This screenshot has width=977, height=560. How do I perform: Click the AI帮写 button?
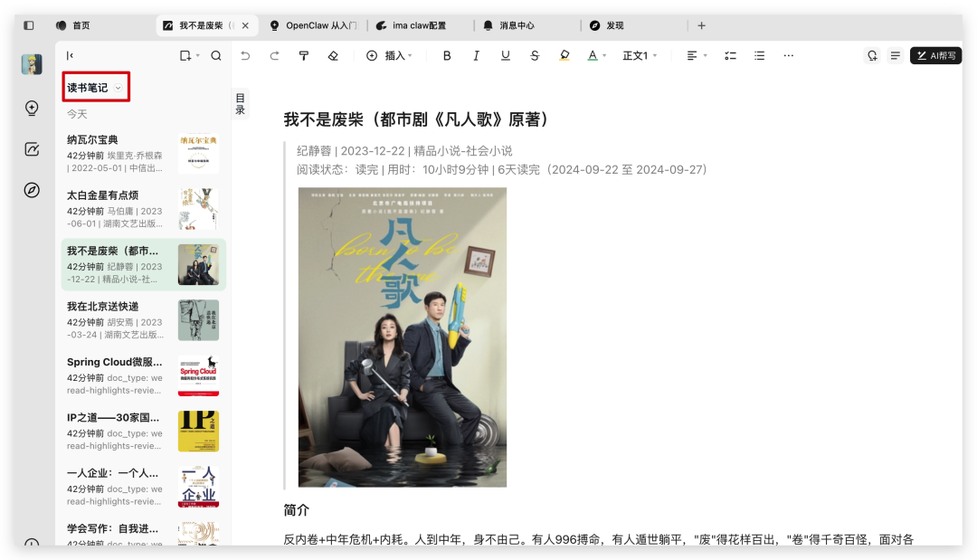[936, 55]
